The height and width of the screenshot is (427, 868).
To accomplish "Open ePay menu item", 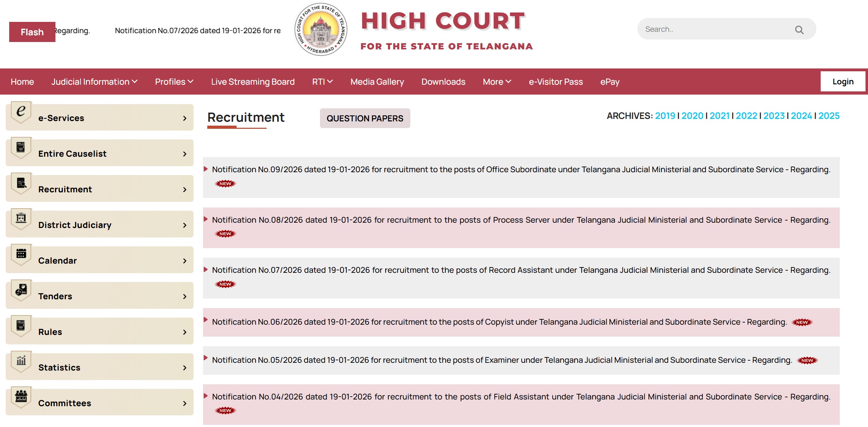I will [x=610, y=82].
